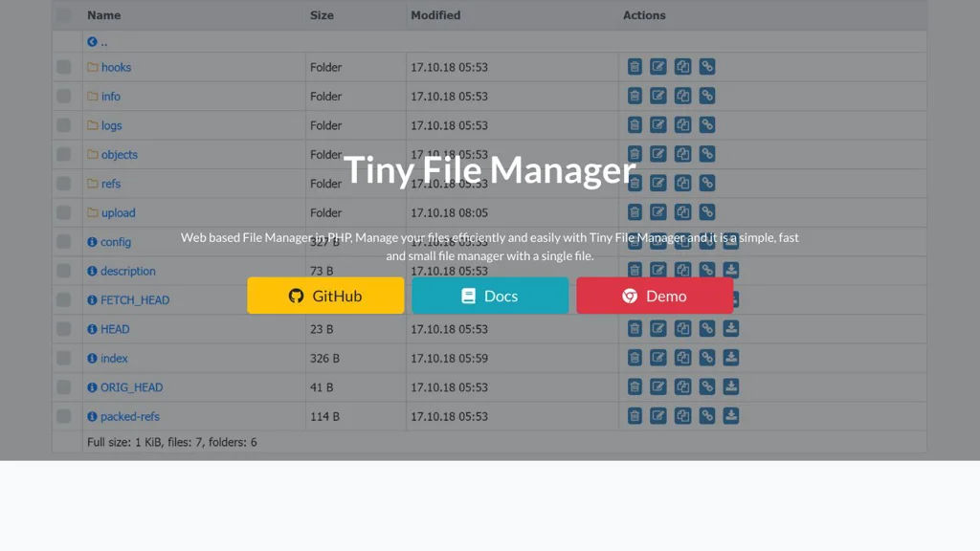980x551 pixels.
Task: Rename the upload folder via edit icon
Action: [x=658, y=212]
